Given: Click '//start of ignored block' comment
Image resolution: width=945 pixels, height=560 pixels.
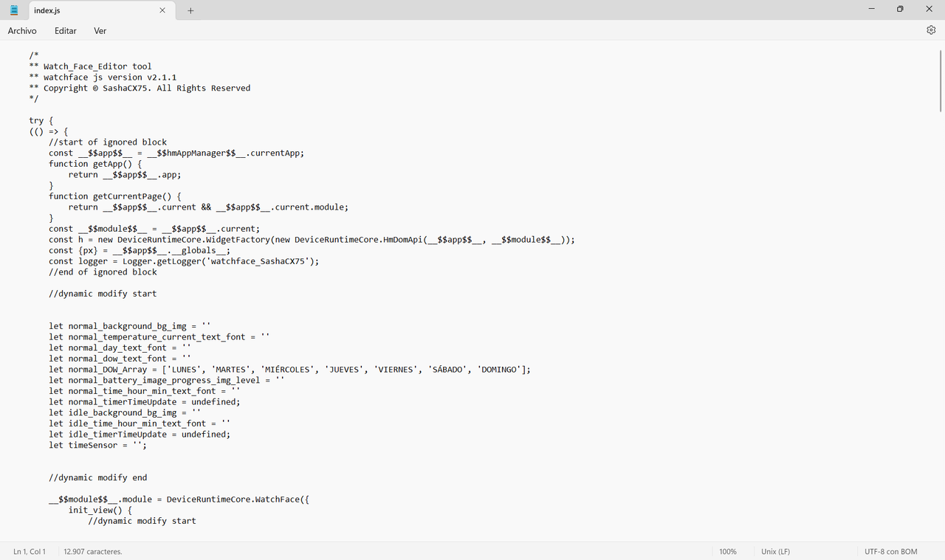Looking at the screenshot, I should [x=108, y=142].
